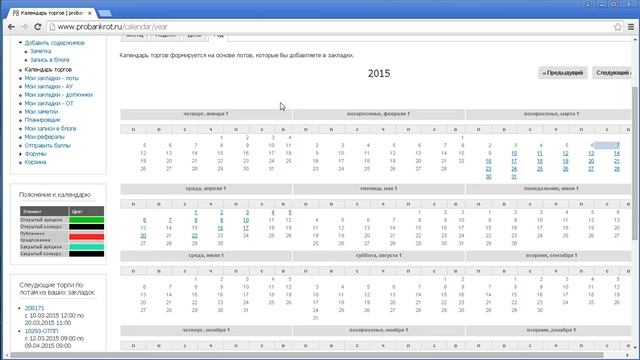Click the July month header
The height and width of the screenshot is (360, 640).
pyautogui.click(x=206, y=256)
